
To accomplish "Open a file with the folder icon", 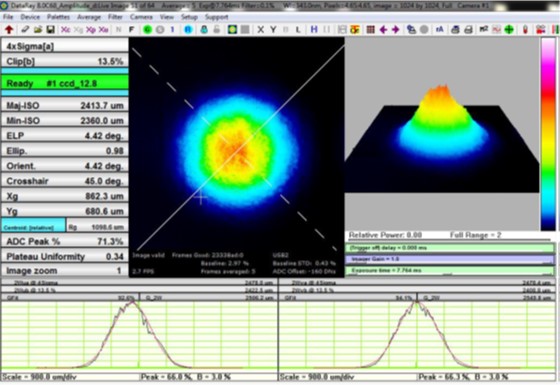I will pyautogui.click(x=38, y=30).
